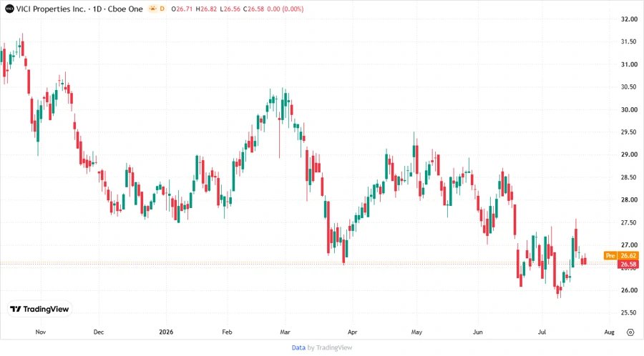Click the 29.50 price axis label
644x356 pixels.
tap(629, 132)
